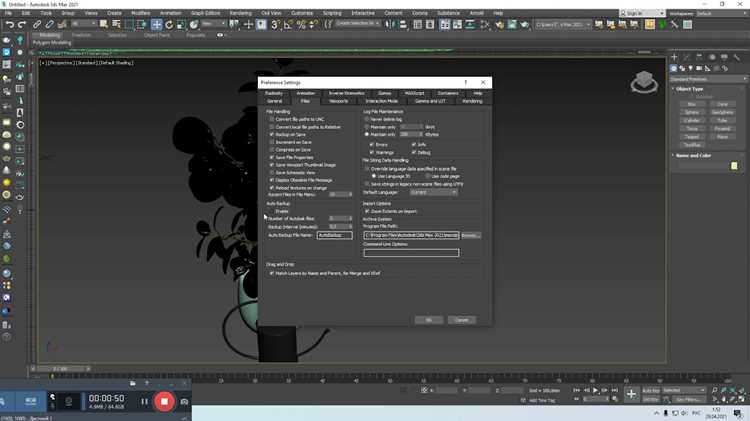Click the Box primitive button
The height and width of the screenshot is (421, 750).
point(692,104)
